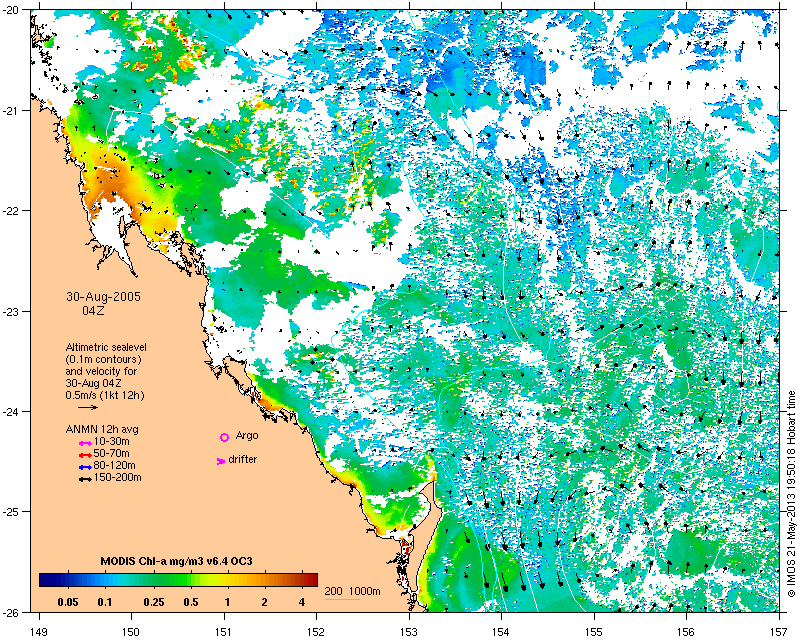Click the '10-30m' depth label

tap(112, 441)
